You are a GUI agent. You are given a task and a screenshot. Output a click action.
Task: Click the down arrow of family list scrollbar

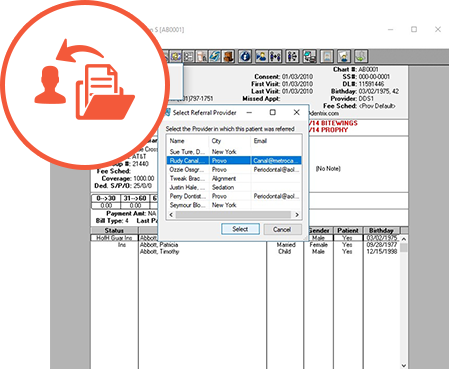pos(404,365)
